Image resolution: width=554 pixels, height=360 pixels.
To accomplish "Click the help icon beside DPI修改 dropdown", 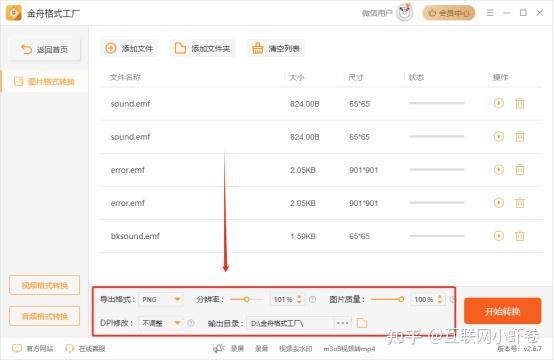I will (191, 323).
